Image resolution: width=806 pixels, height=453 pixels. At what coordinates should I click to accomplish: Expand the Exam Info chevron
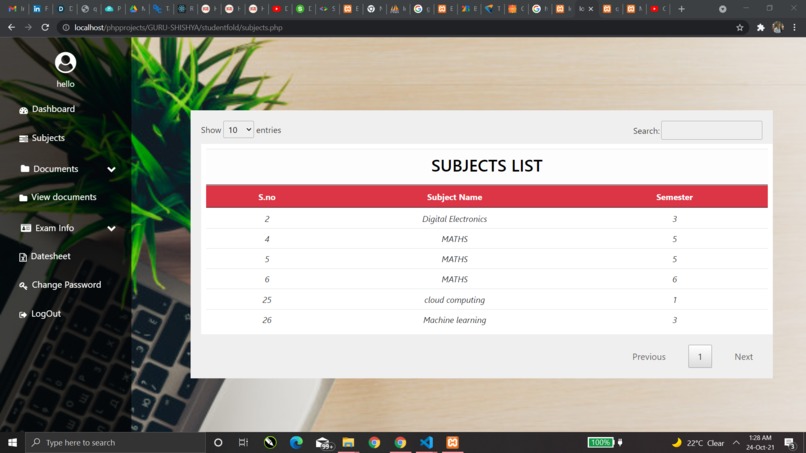[111, 228]
